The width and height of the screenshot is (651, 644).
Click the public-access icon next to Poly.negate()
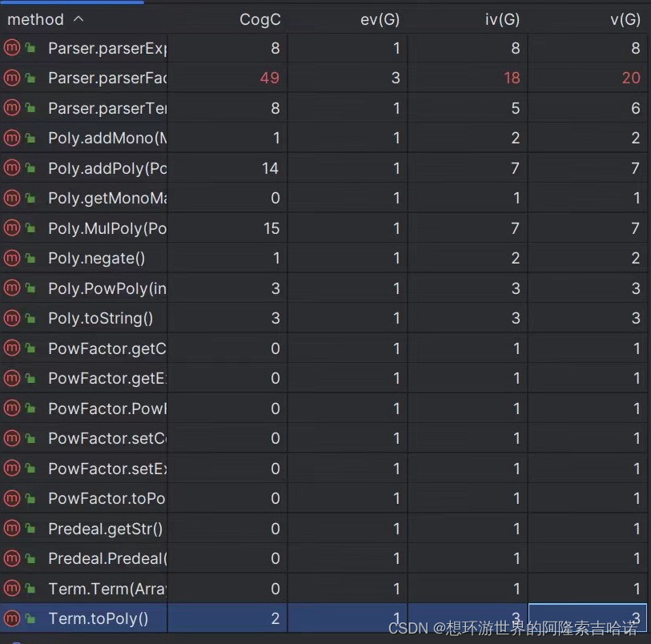[30, 258]
